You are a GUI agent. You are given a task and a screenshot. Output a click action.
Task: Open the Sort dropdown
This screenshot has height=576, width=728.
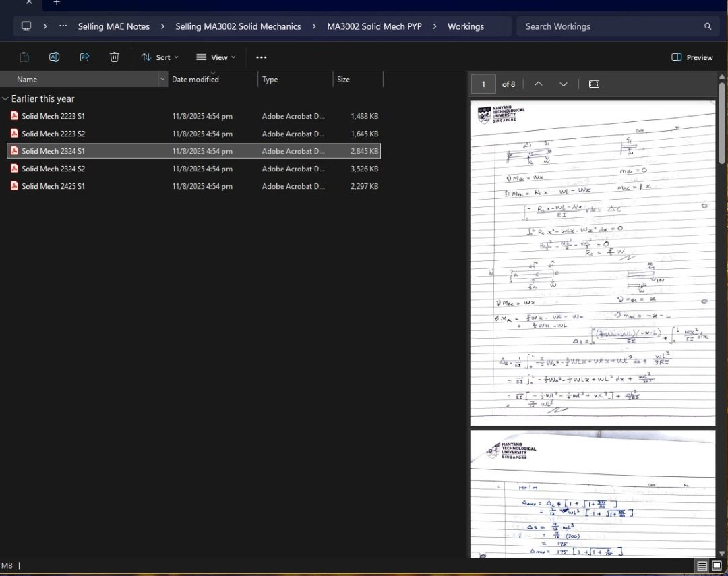click(160, 57)
